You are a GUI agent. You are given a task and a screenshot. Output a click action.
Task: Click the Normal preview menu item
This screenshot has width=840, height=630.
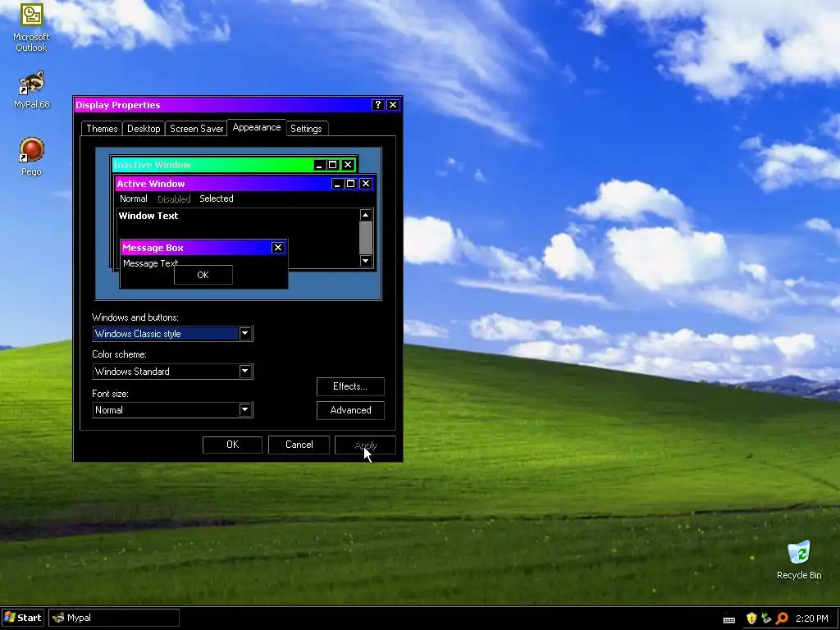point(134,199)
